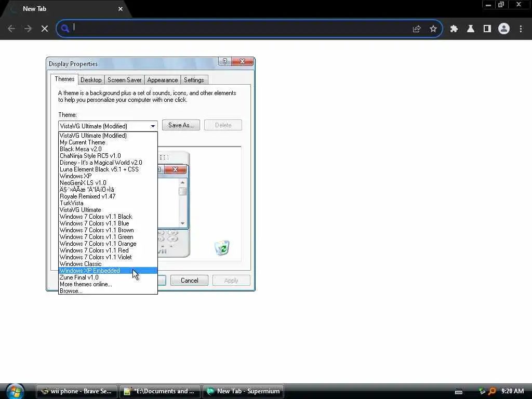Viewport: 532px width, 399px height.
Task: Choose the highlighted 'Windows XP Embedded' theme
Action: coord(108,271)
